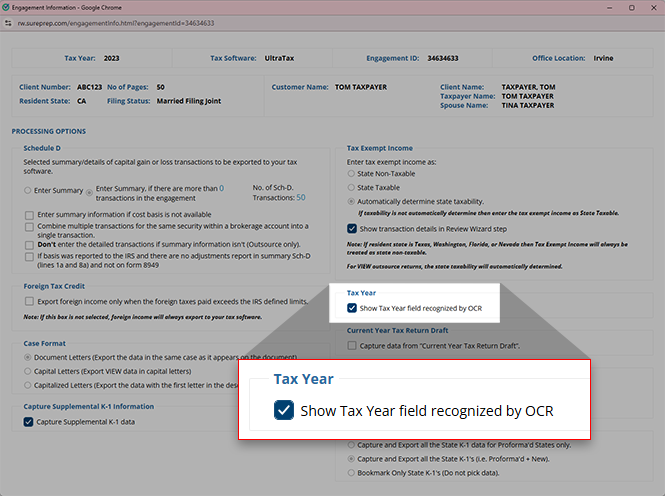Image resolution: width=665 pixels, height=496 pixels.
Task: Uncheck Show transaction details in Review Wizard step
Action: coord(352,229)
